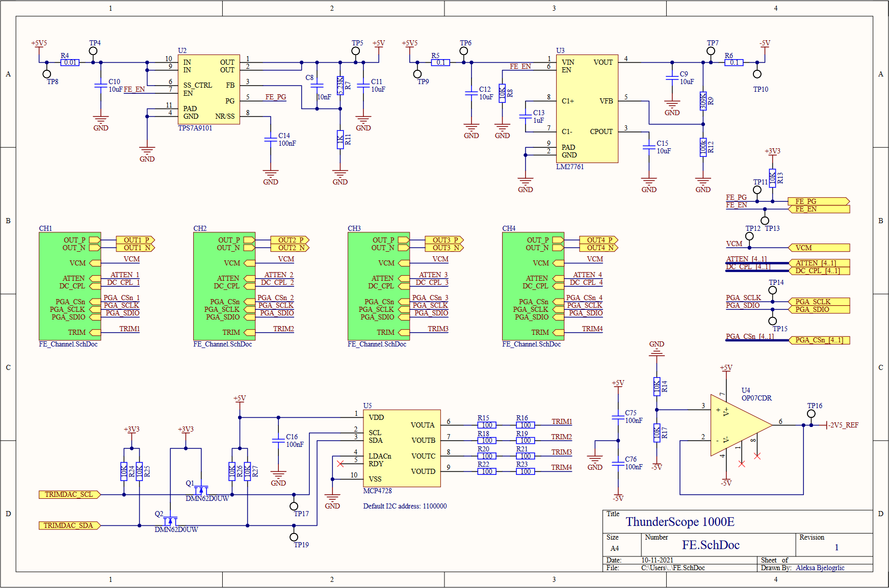Open the CH1 sheet symbol block
The image size is (889, 588).
click(x=70, y=286)
